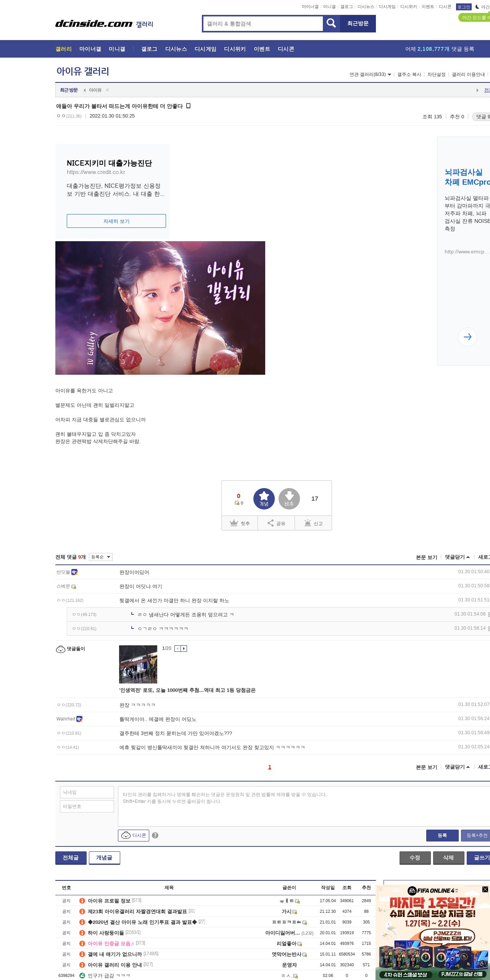The width and height of the screenshot is (490, 980).
Task: Open 디시콘 in blue nav bar
Action: pyautogui.click(x=286, y=49)
